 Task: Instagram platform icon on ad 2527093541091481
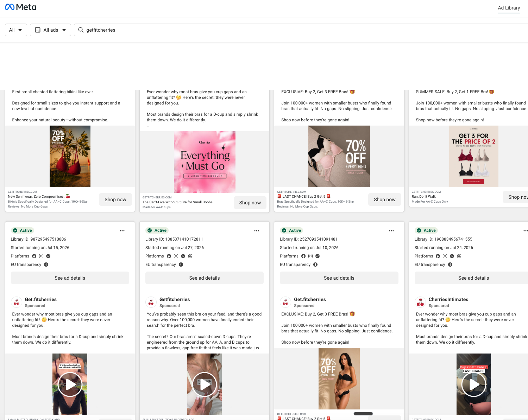(x=310, y=256)
